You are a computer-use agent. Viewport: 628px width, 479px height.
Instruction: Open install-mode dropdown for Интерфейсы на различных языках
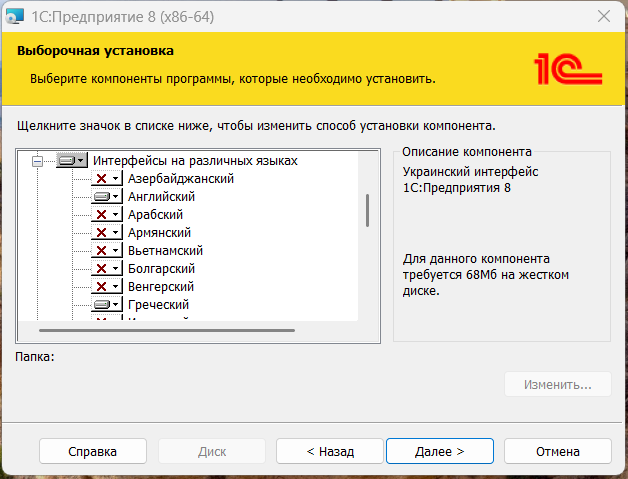click(x=72, y=161)
